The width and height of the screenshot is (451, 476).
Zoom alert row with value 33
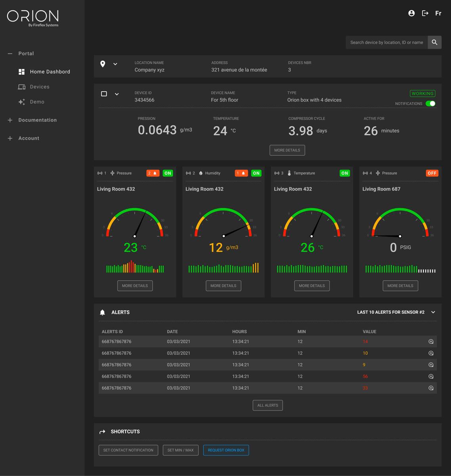click(x=431, y=388)
